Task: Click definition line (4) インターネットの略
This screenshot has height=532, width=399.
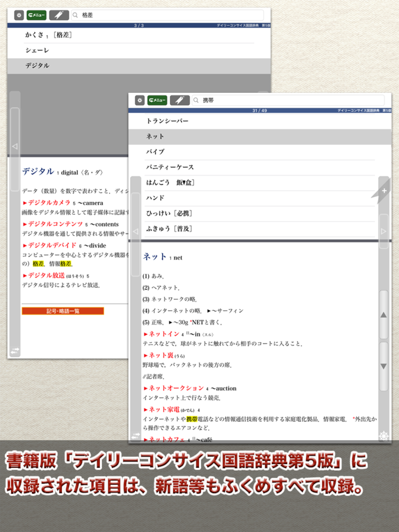Action: click(x=172, y=311)
